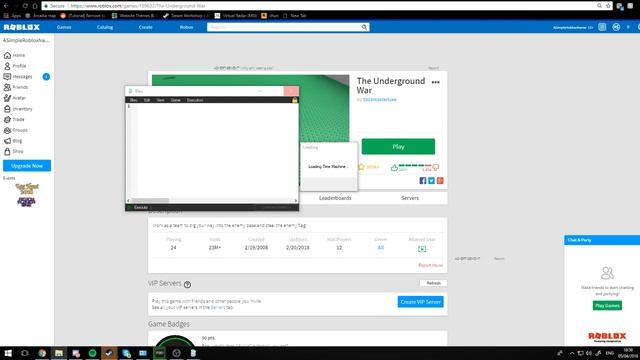Open the three-dots game options menu

pos(436,82)
